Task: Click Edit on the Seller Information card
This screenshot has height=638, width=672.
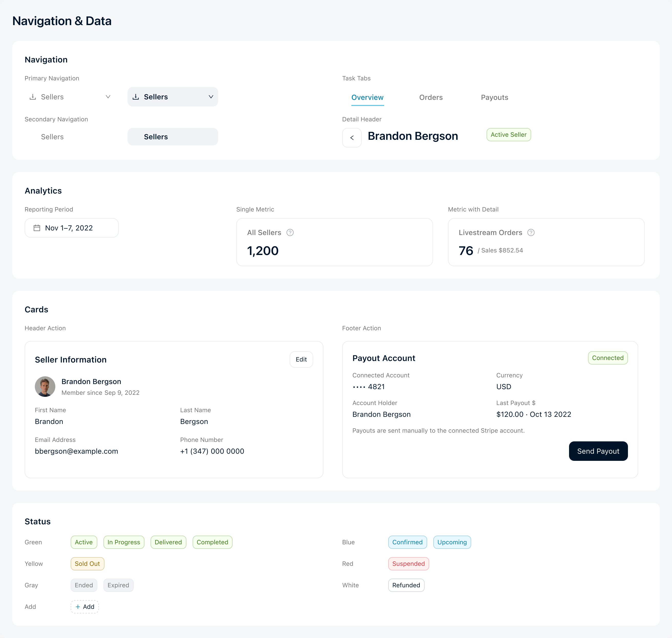Action: 301,359
